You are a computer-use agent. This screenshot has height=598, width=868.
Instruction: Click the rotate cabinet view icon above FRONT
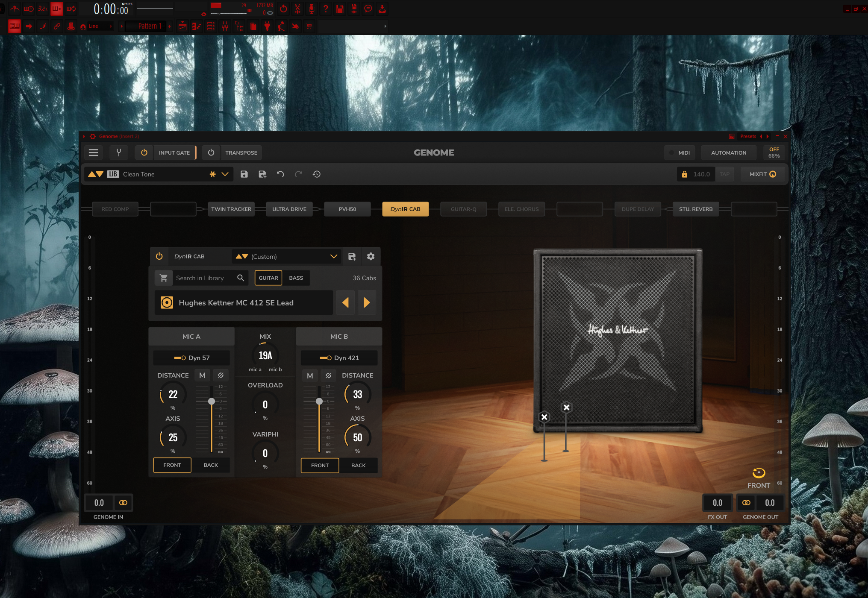[759, 473]
